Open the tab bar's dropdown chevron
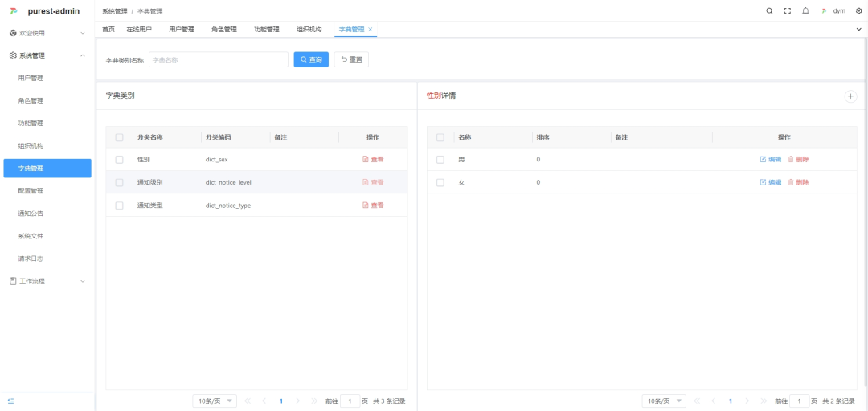The width and height of the screenshot is (868, 411). point(858,30)
